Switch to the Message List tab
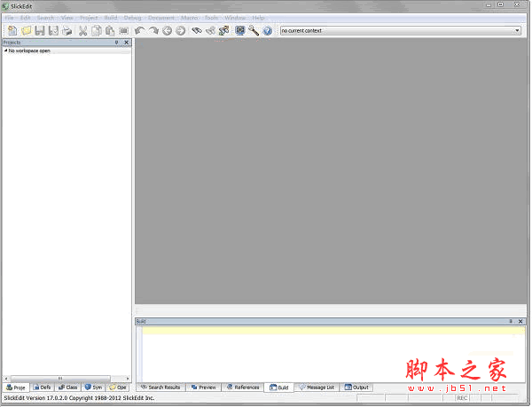Image resolution: width=532 pixels, height=407 pixels. (x=317, y=387)
